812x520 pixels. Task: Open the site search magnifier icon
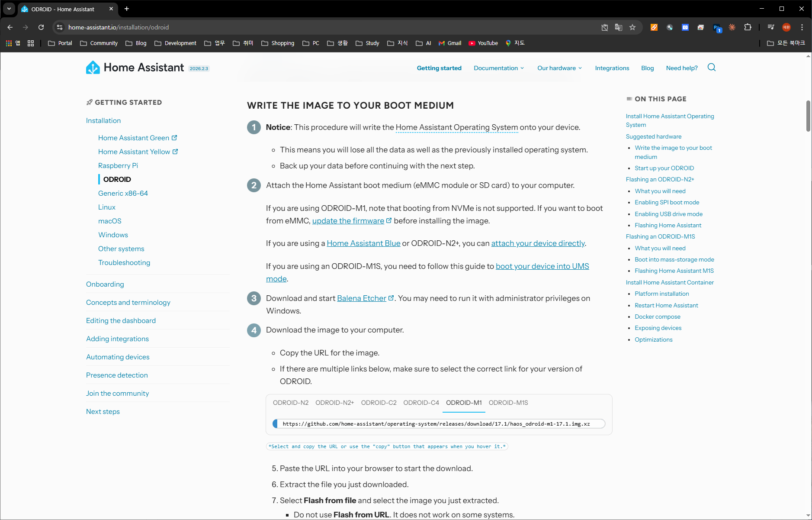click(x=712, y=68)
